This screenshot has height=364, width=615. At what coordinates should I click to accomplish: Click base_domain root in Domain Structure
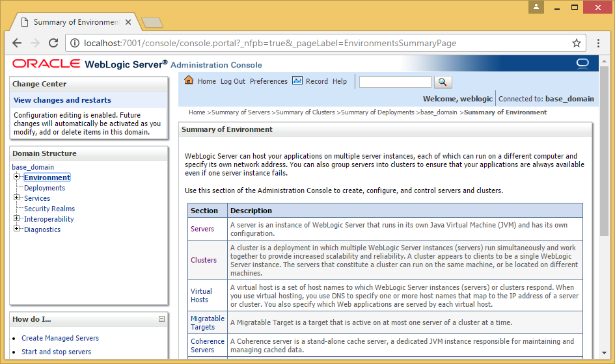click(33, 167)
